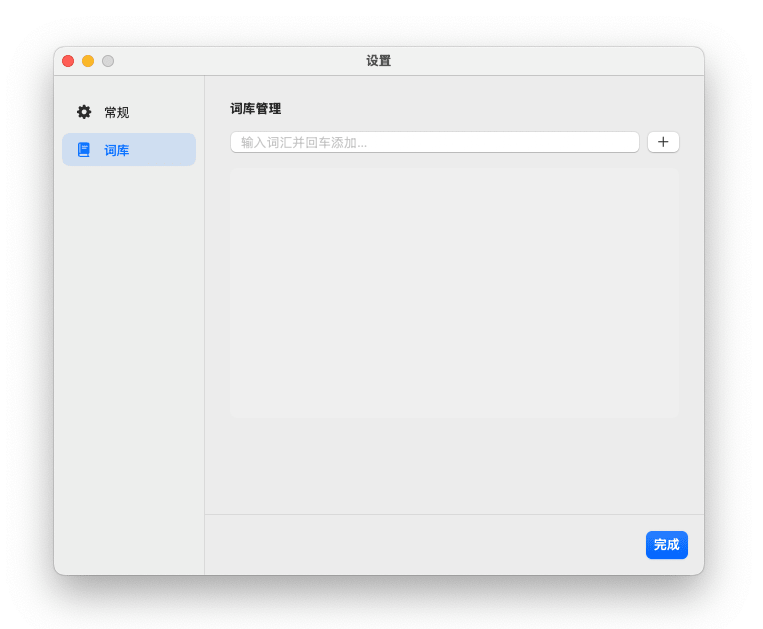This screenshot has width=763, height=629.
Task: Close the 设置 window with red button
Action: [68, 61]
